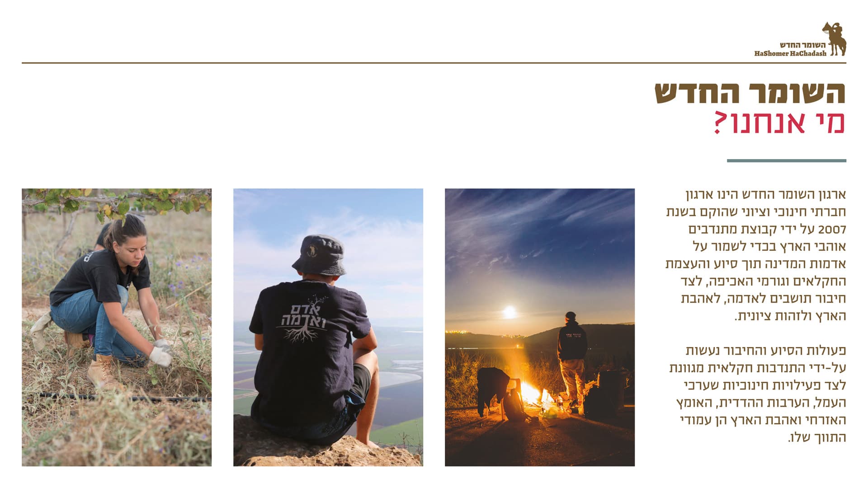Open the photo of man in bucket hat

[x=328, y=327]
